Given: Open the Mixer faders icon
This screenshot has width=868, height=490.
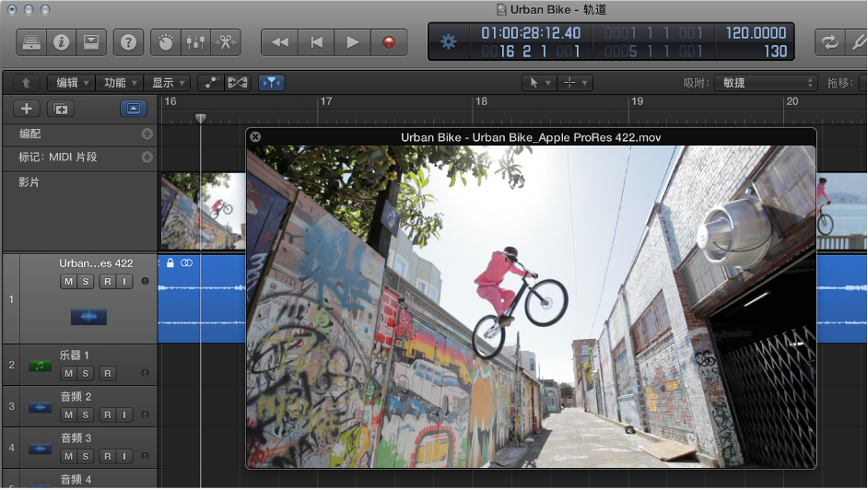Looking at the screenshot, I should 195,42.
